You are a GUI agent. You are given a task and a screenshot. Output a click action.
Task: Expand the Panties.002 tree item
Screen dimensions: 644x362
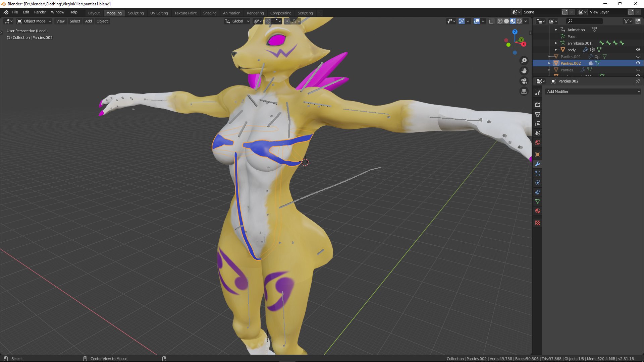pos(549,63)
